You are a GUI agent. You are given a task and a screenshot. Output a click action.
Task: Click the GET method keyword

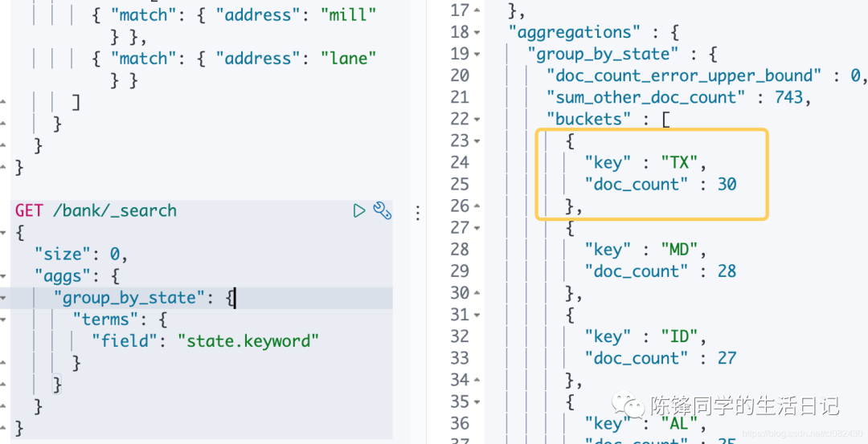pos(29,210)
